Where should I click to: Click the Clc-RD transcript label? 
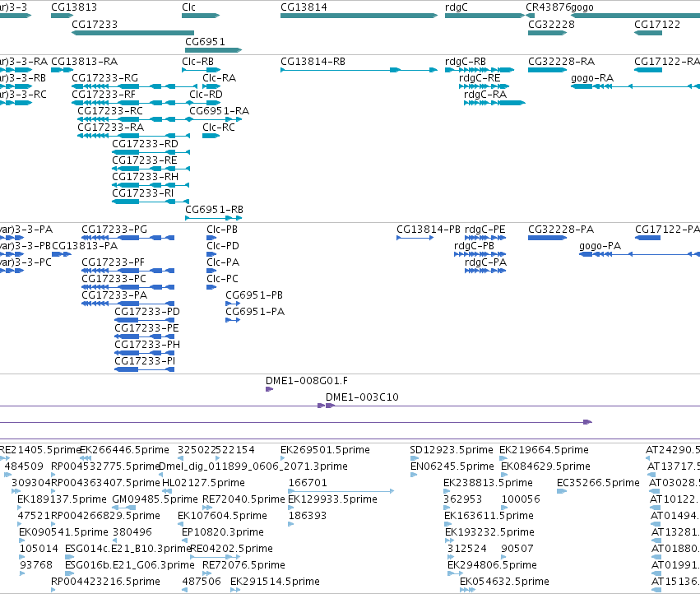point(206,95)
